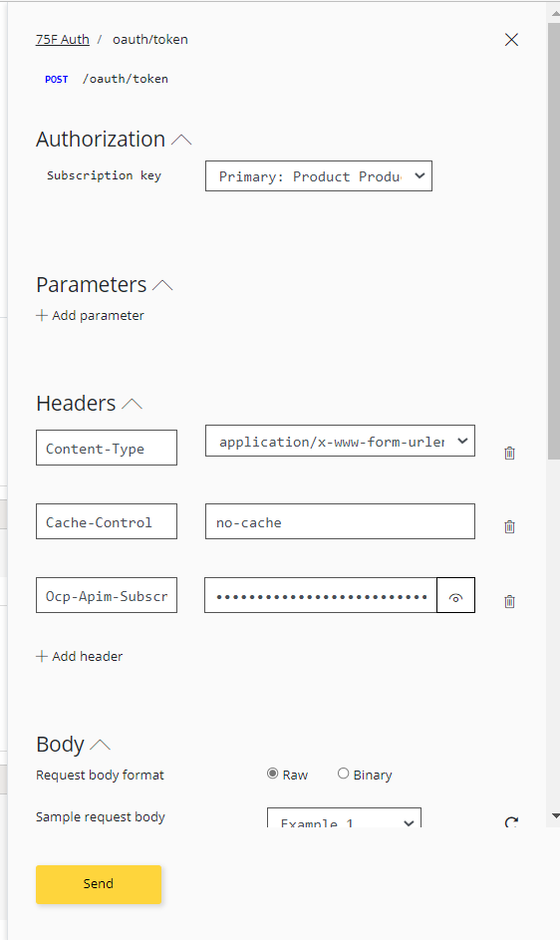The image size is (560, 940).
Task: Click the plus icon beside Add parameter
Action: (x=42, y=315)
